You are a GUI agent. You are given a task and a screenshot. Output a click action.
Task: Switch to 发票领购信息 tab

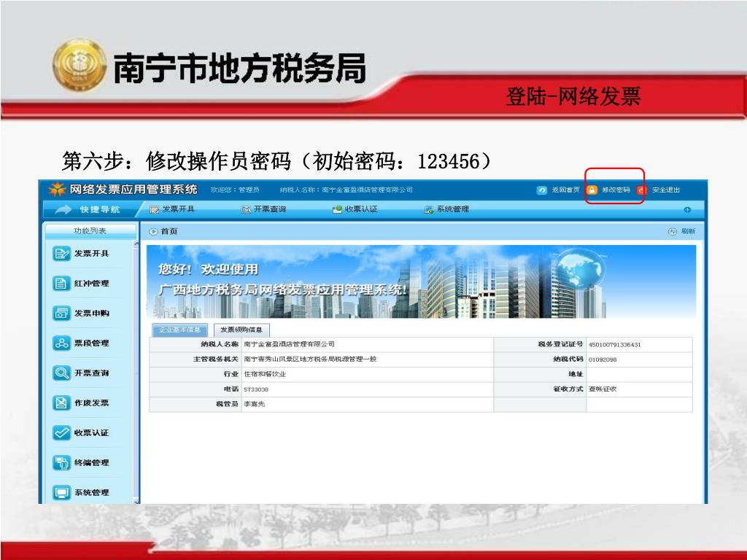(241, 330)
